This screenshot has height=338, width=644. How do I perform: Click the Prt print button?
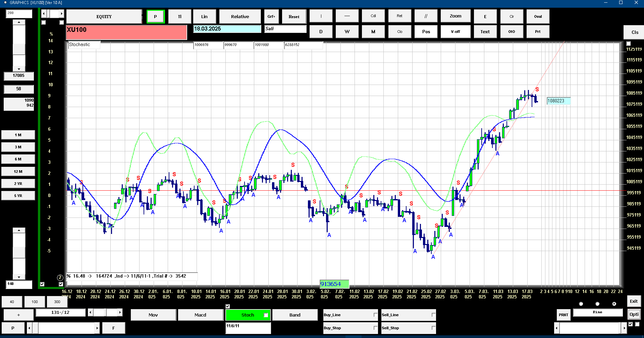pos(538,32)
